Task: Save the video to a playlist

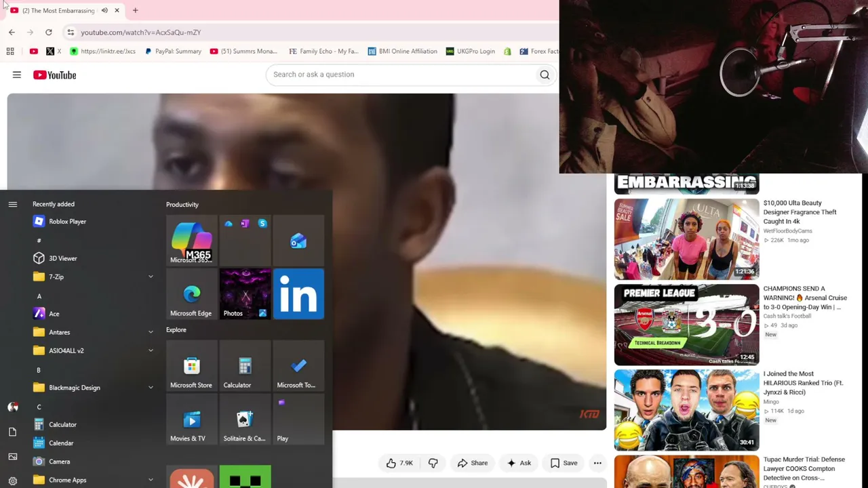Action: click(564, 463)
